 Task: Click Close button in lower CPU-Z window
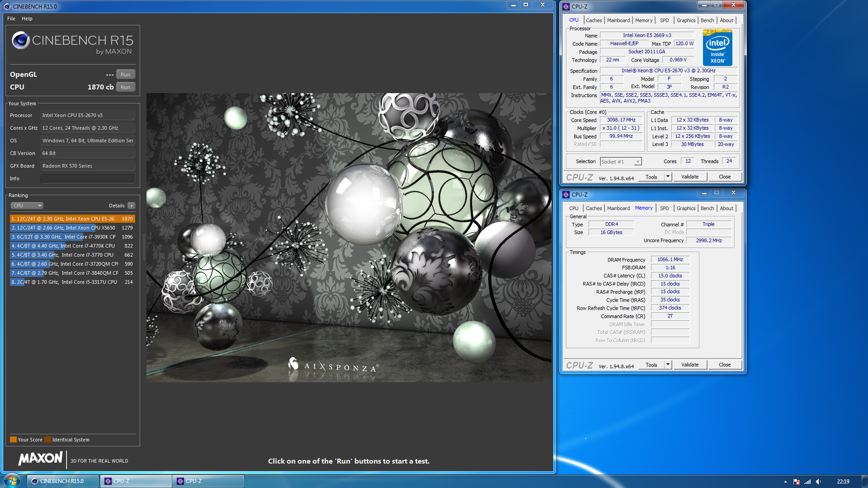tap(725, 365)
